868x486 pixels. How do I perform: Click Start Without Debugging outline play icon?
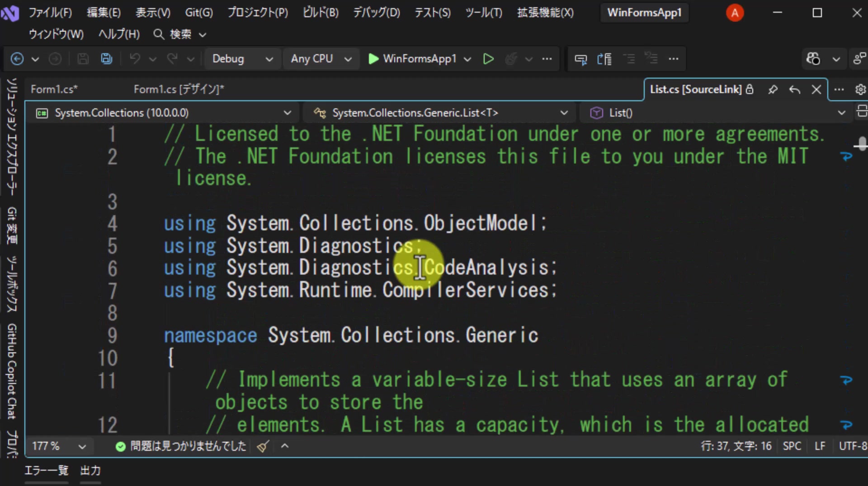488,59
